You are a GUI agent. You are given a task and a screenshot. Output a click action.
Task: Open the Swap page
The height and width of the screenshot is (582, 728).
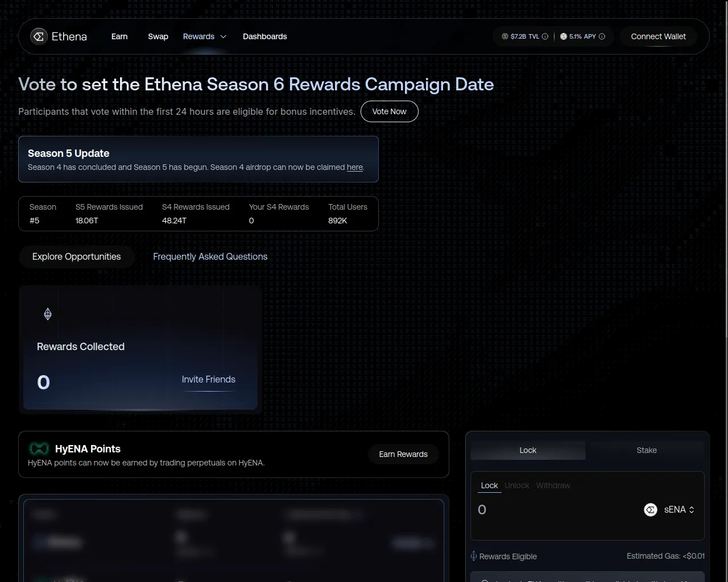[x=158, y=36]
